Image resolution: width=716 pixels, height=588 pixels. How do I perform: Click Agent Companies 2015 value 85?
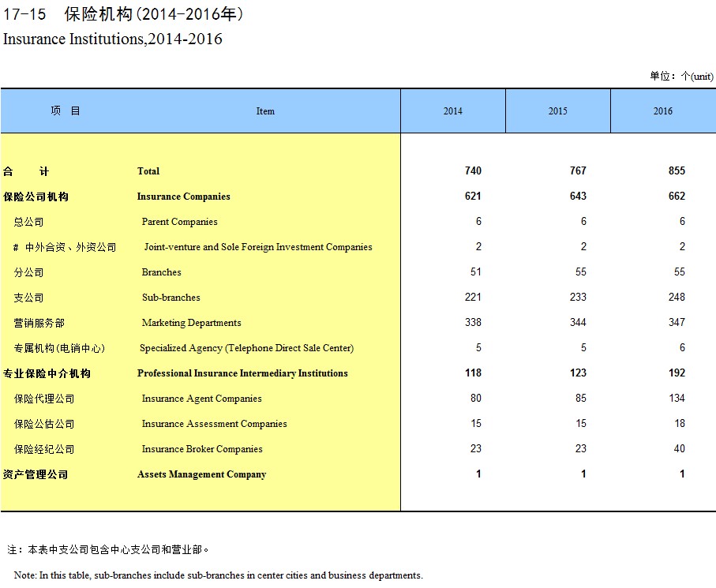tap(581, 398)
